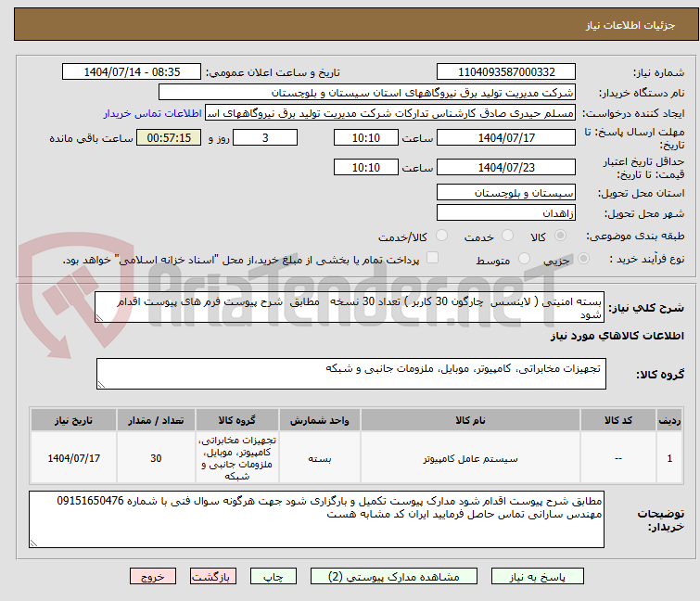Screen dimensions: 700x601
Task: Select the خدمت radio button
Action: (507, 236)
